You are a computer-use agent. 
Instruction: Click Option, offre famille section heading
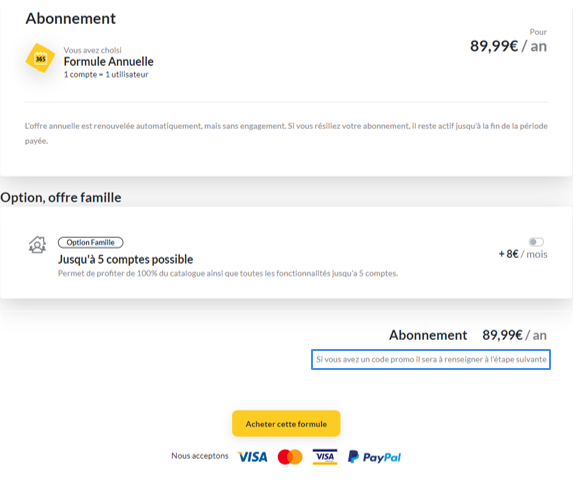[61, 198]
